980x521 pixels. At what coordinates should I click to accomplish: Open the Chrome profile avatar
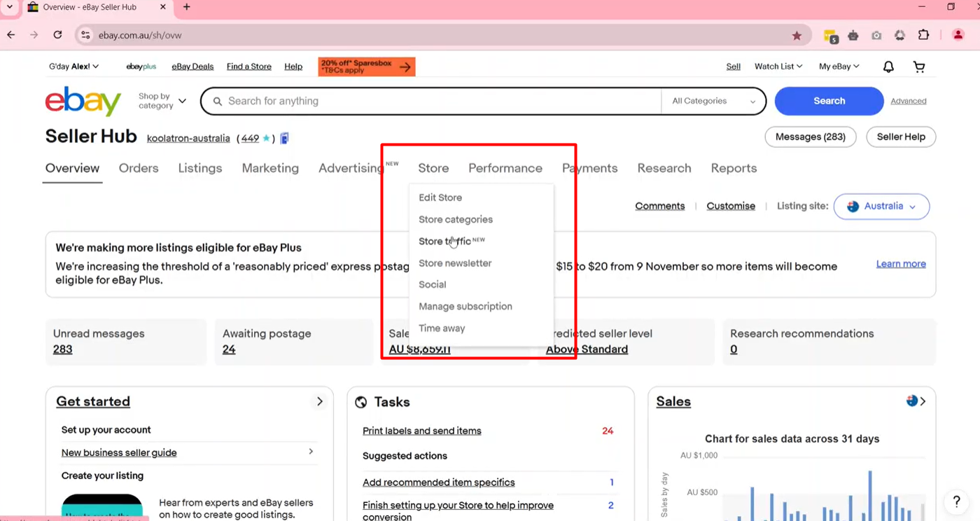pos(958,35)
